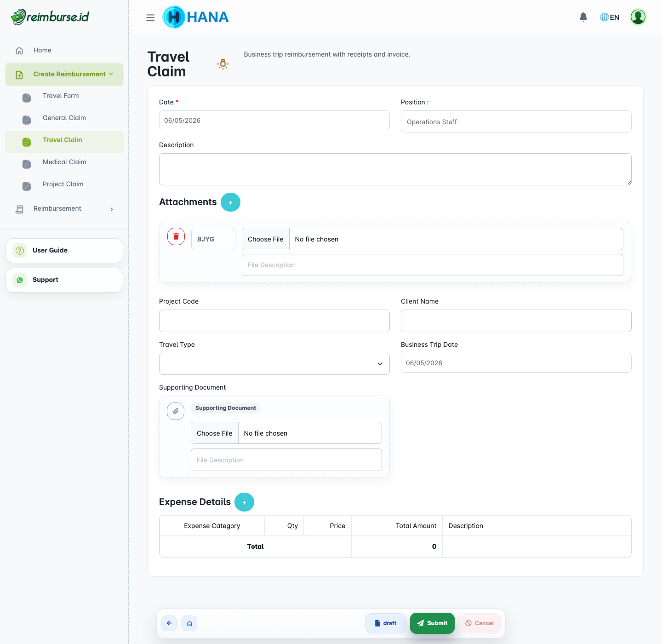The width and height of the screenshot is (662, 644).
Task: Add a new attachment row
Action: (230, 202)
